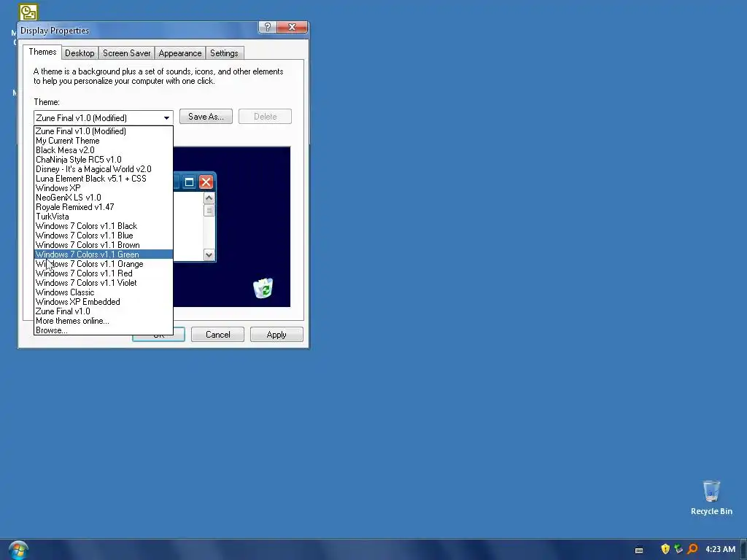The image size is (747, 560).
Task: Choose ChaNinja Style RC5 v1.0 theme
Action: click(x=104, y=160)
